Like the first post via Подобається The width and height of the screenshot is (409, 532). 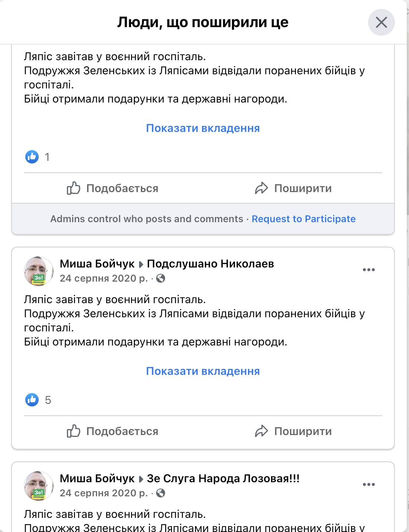click(x=113, y=188)
